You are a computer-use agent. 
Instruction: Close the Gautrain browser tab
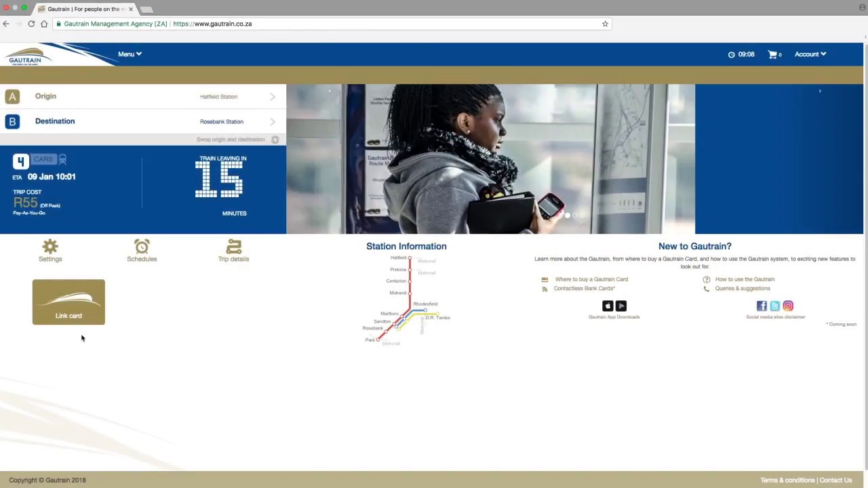click(x=131, y=9)
